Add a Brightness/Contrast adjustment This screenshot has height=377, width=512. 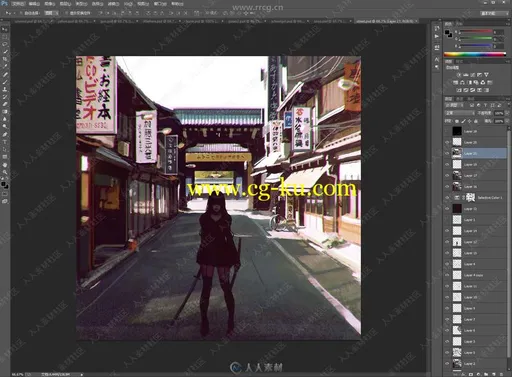[459, 75]
